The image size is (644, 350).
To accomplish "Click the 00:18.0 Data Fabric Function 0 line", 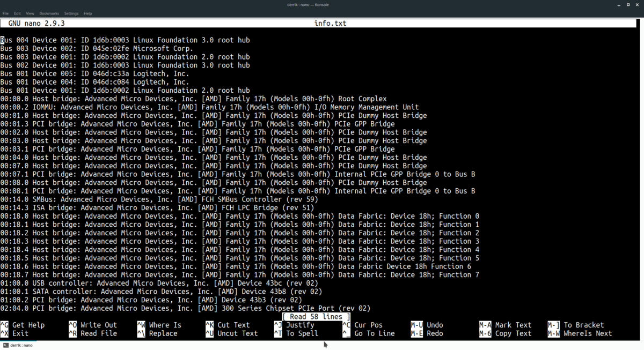I will (240, 216).
